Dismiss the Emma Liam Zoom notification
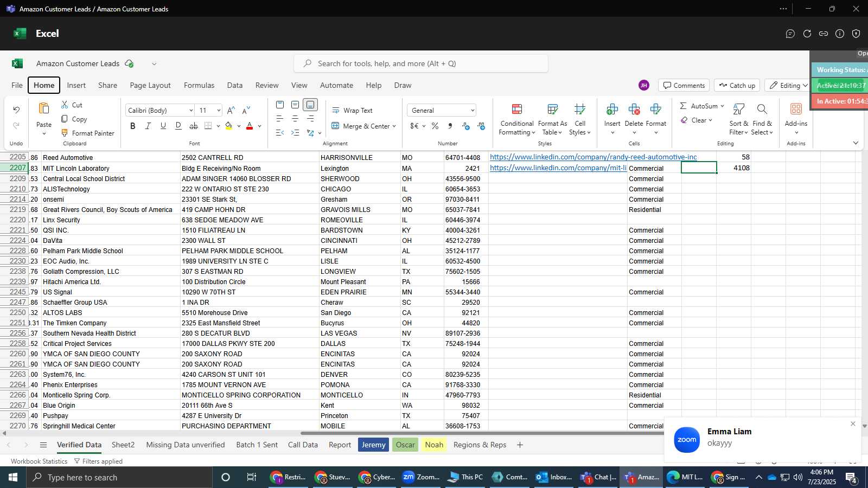Image resolution: width=868 pixels, height=488 pixels. 853,423
